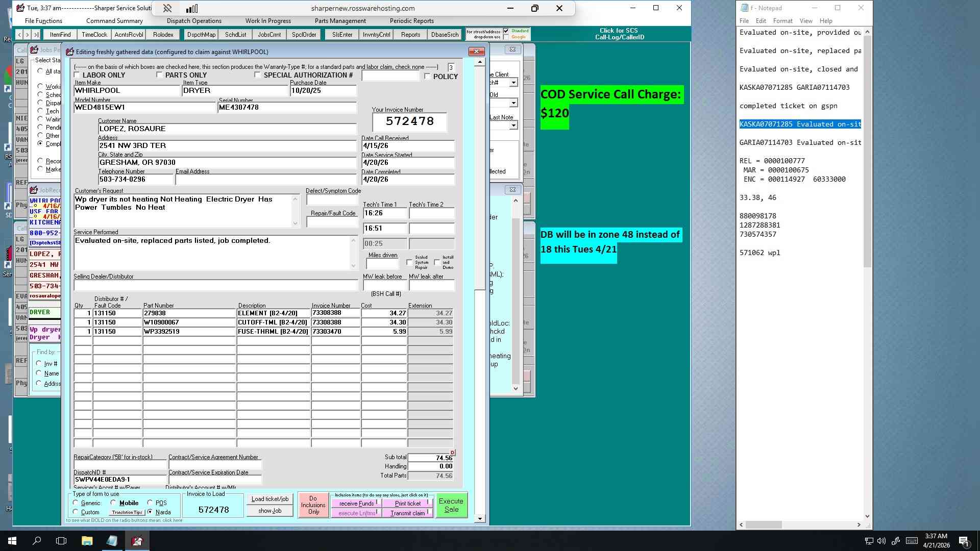Viewport: 980px width, 551px height.
Task: Check the LABOR ONLY checkbox
Action: pos(77,75)
